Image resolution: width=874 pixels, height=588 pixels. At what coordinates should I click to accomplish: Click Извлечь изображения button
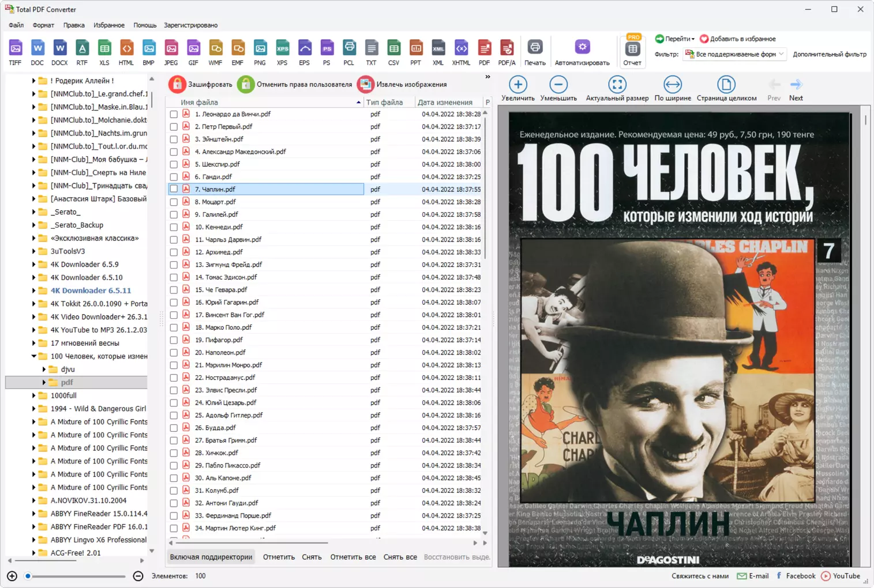tap(402, 84)
